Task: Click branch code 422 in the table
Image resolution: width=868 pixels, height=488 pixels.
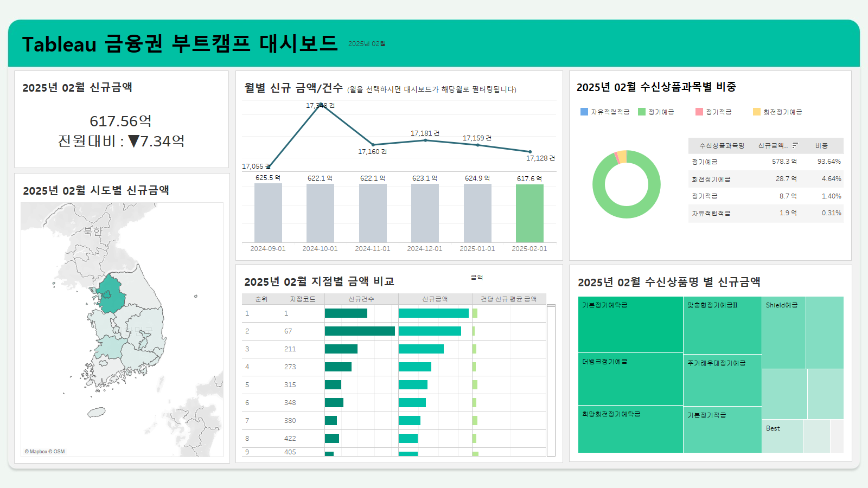Action: click(x=290, y=439)
